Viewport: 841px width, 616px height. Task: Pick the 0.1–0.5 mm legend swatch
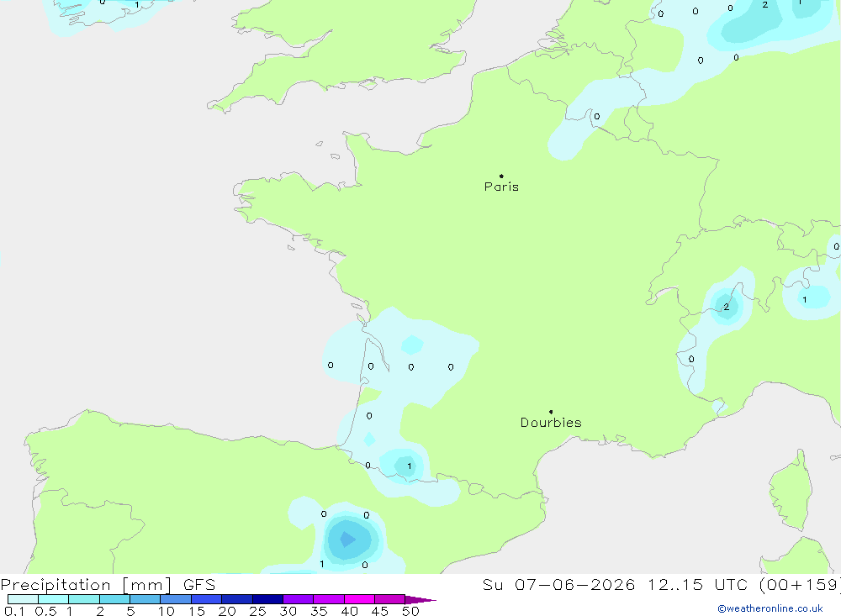(x=23, y=599)
